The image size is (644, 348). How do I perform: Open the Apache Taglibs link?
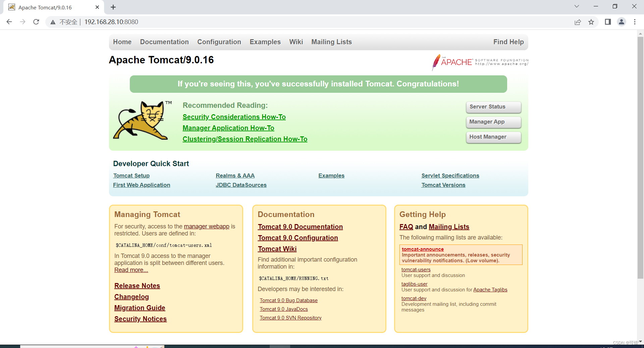pos(490,290)
